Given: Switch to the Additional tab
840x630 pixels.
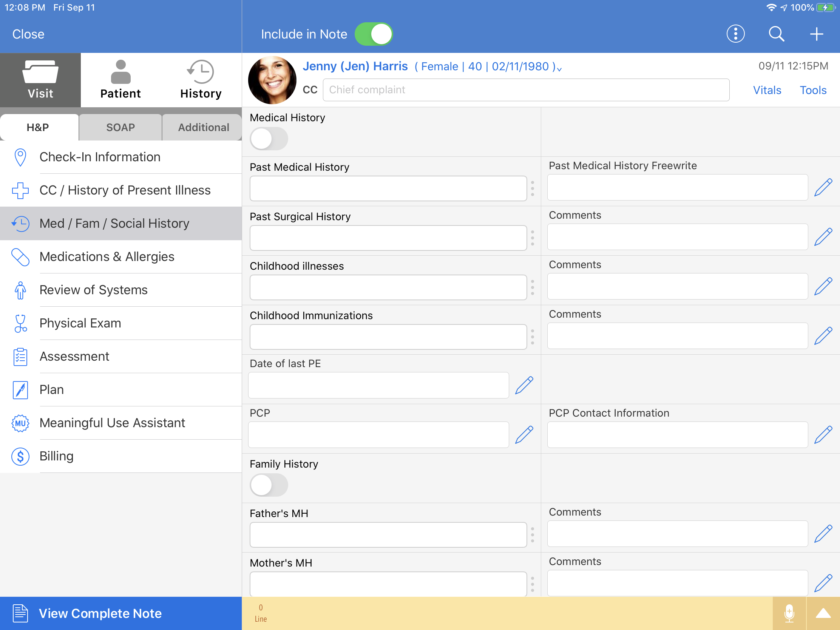Looking at the screenshot, I should coord(202,127).
